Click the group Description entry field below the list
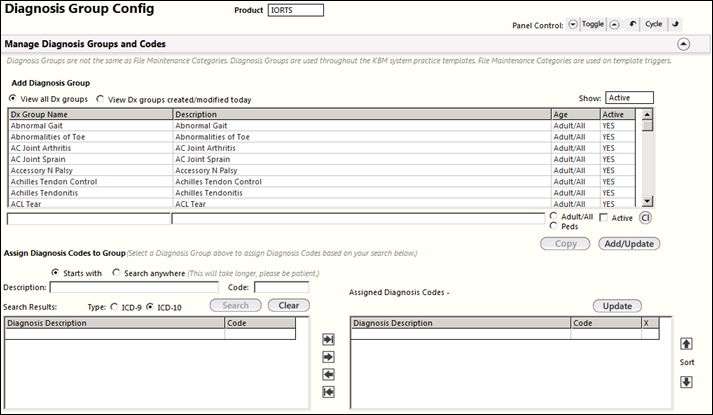The width and height of the screenshot is (713, 415). click(358, 219)
